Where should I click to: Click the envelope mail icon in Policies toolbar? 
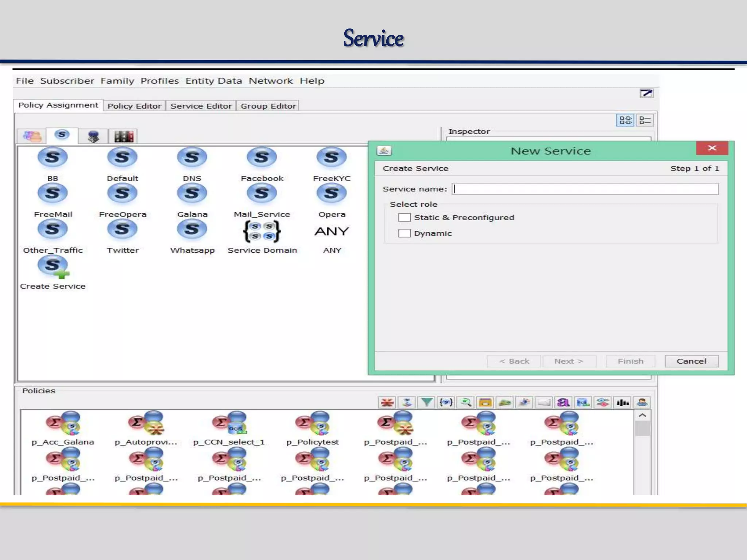[544, 402]
